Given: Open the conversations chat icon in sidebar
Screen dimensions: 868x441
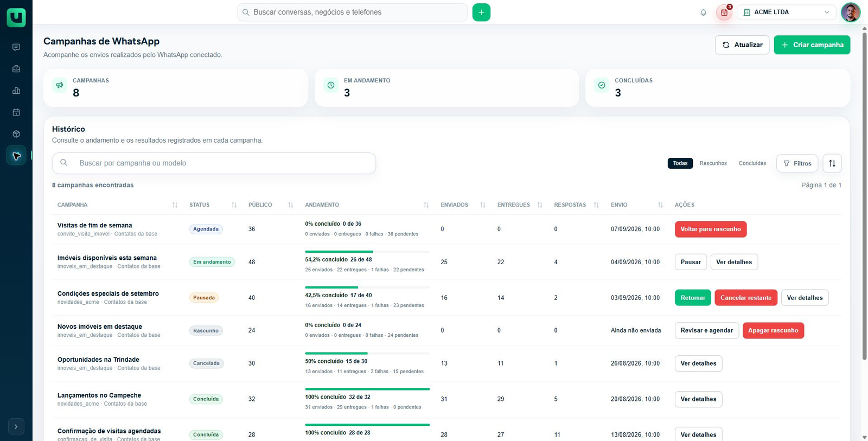Looking at the screenshot, I should (16, 47).
